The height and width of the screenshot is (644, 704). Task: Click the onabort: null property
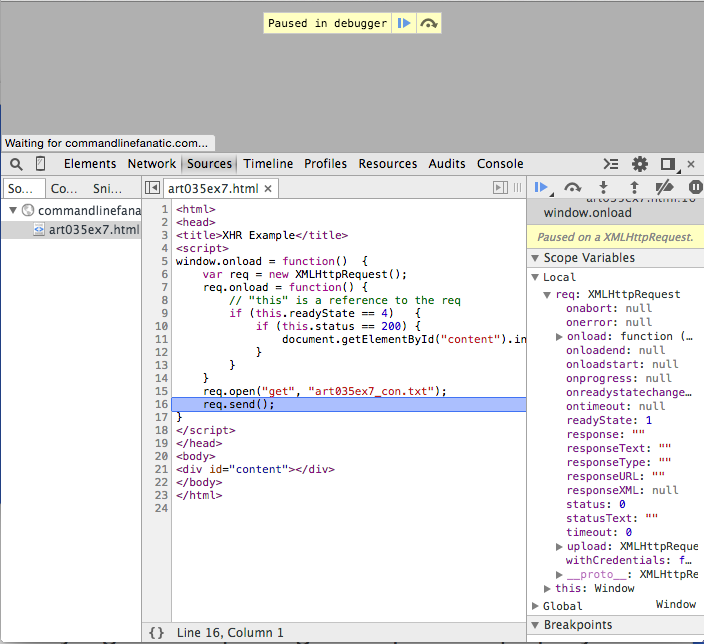point(609,309)
